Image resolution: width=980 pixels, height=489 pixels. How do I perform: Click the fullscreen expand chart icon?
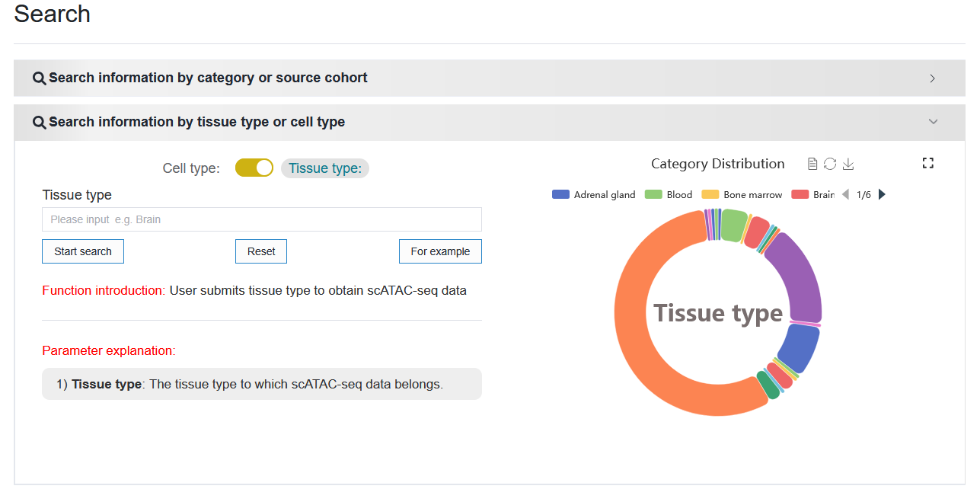(927, 163)
